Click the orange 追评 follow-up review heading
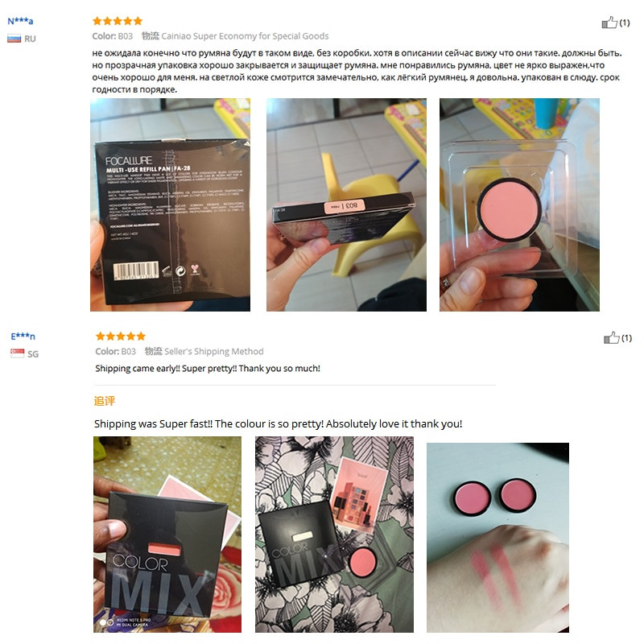This screenshot has height=644, width=644. pyautogui.click(x=105, y=401)
